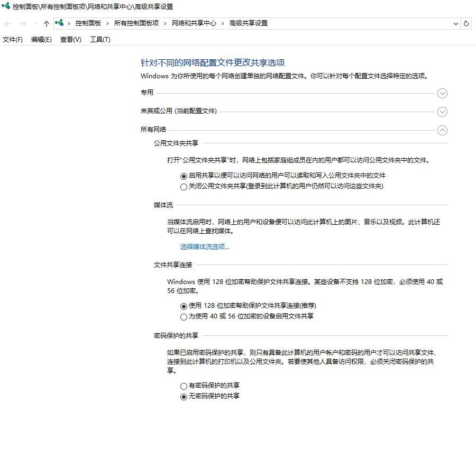The height and width of the screenshot is (466, 476).
Task: Expand the 来宾或公用 profile section
Action: tap(442, 112)
